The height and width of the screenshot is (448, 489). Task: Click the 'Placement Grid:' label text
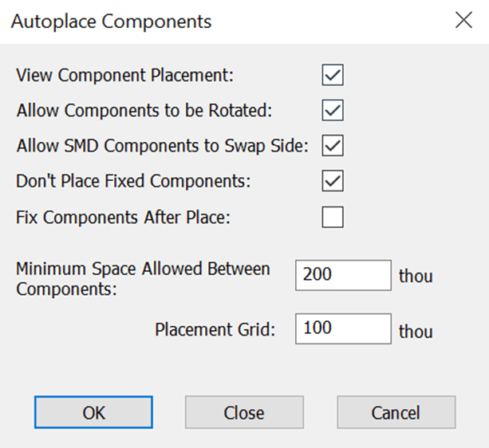tap(215, 329)
